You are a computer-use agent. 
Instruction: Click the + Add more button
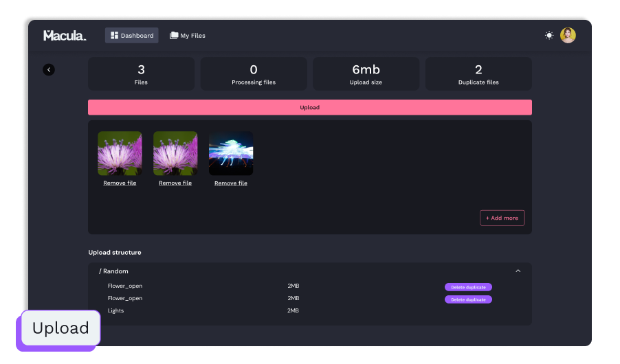pyautogui.click(x=502, y=218)
